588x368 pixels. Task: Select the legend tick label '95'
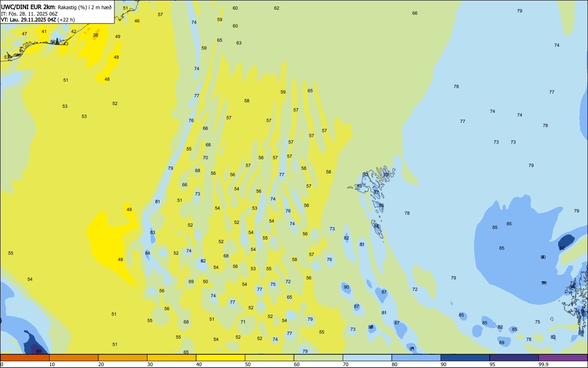click(x=492, y=364)
